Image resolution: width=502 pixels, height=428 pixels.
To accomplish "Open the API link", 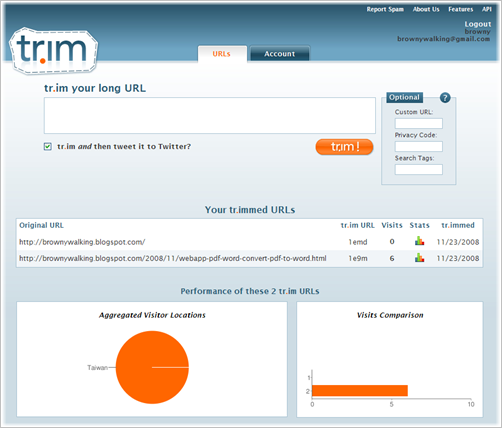I will click(487, 9).
